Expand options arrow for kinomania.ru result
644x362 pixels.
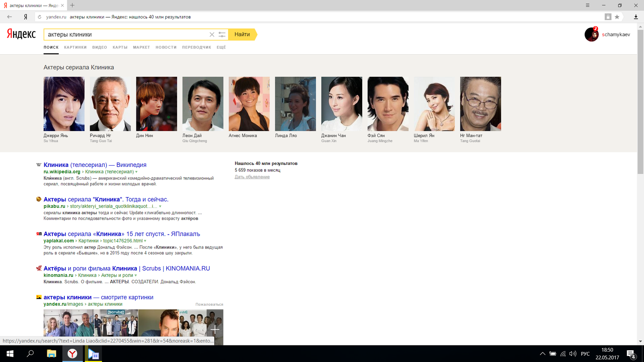click(x=136, y=276)
